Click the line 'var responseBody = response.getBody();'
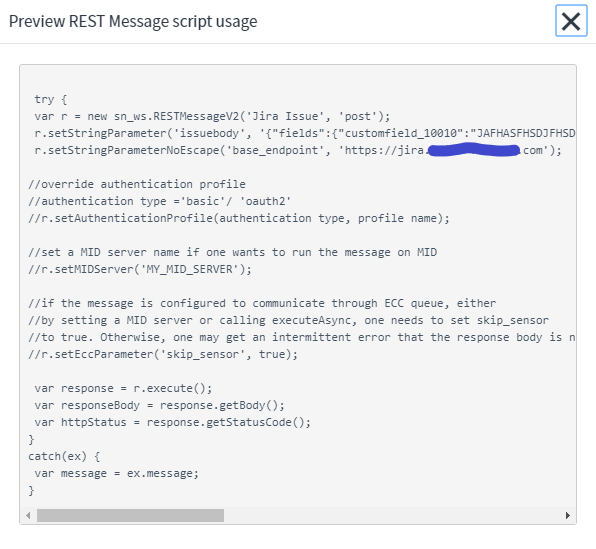This screenshot has height=549, width=596. [159, 406]
